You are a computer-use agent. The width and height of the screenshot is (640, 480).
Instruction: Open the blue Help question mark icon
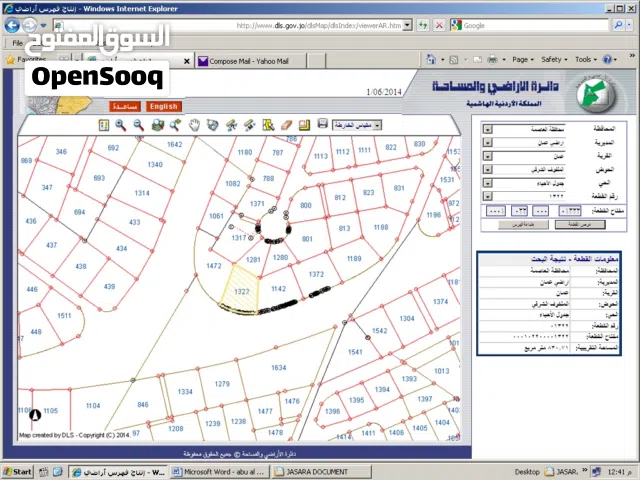coord(607,60)
